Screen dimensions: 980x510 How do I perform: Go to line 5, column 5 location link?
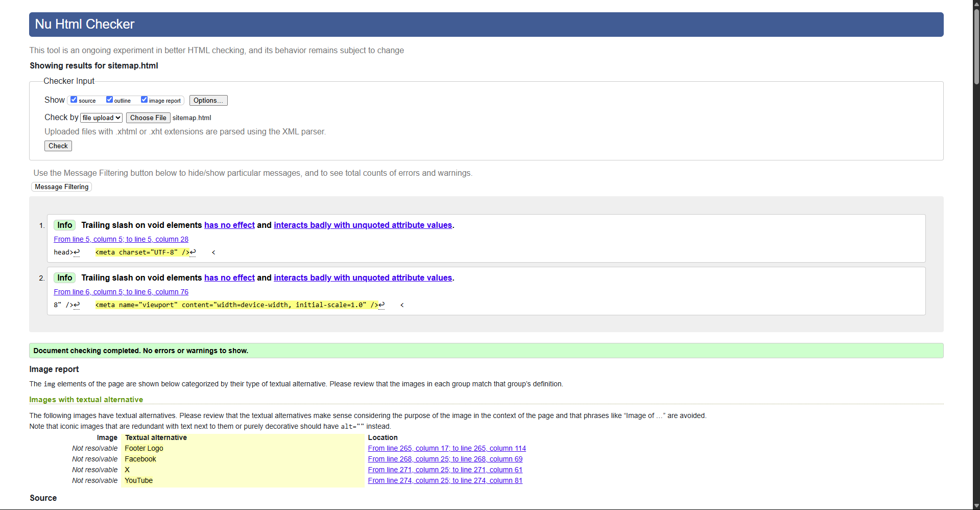coord(121,239)
